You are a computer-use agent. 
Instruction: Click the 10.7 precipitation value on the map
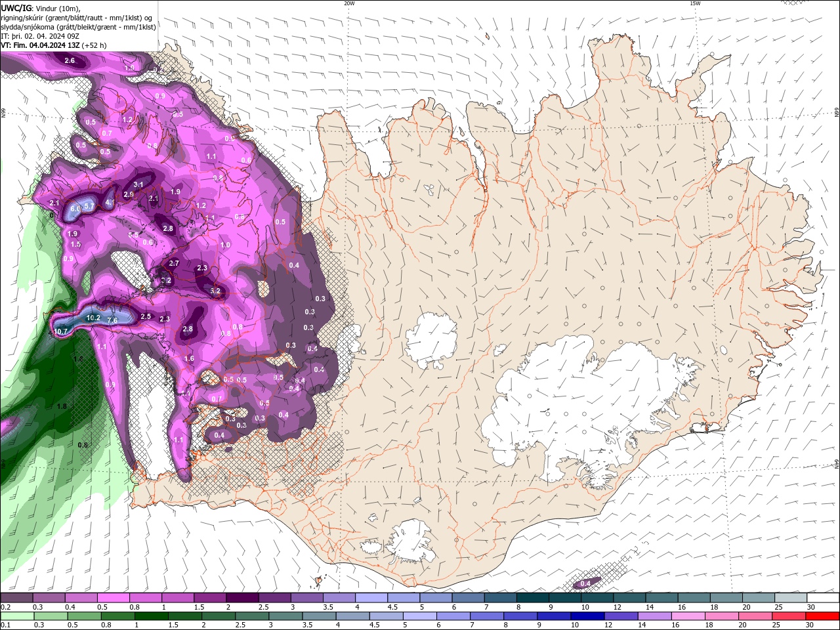point(60,331)
